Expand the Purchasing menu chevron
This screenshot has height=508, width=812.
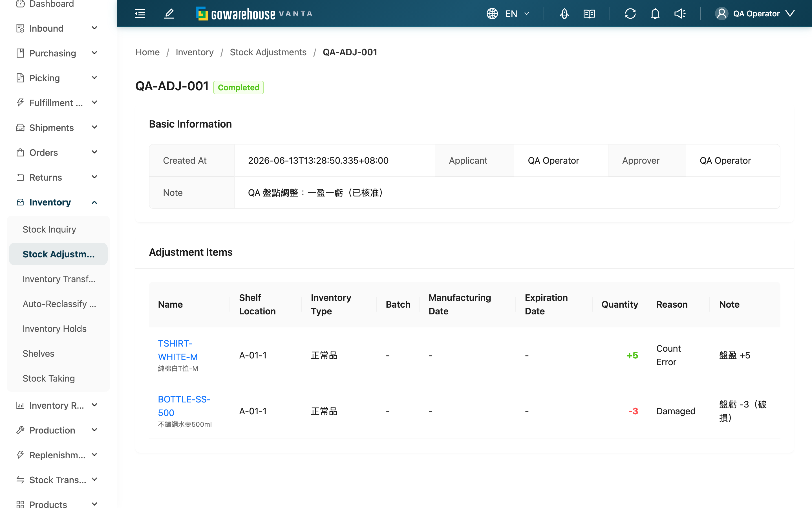(x=95, y=53)
